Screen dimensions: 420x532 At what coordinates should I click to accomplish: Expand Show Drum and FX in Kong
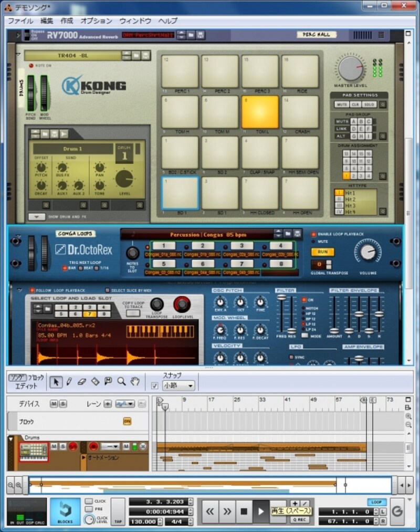click(x=37, y=216)
